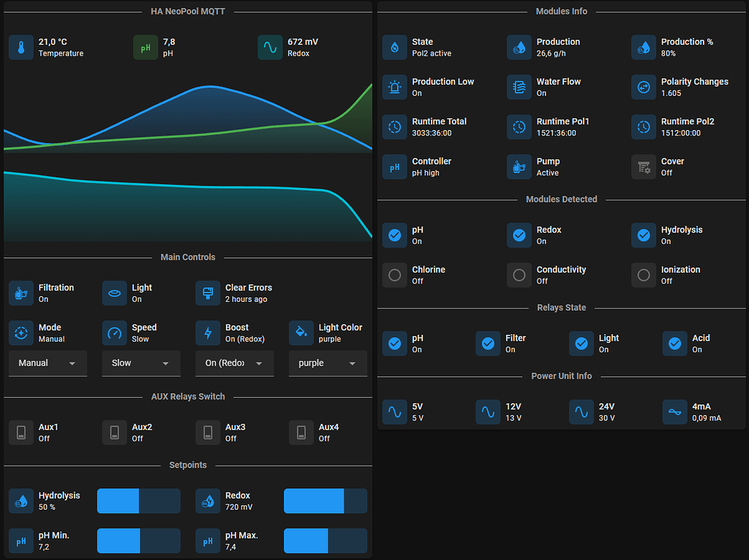Expand the Light Color dropdown
This screenshot has height=560, width=749.
(328, 363)
